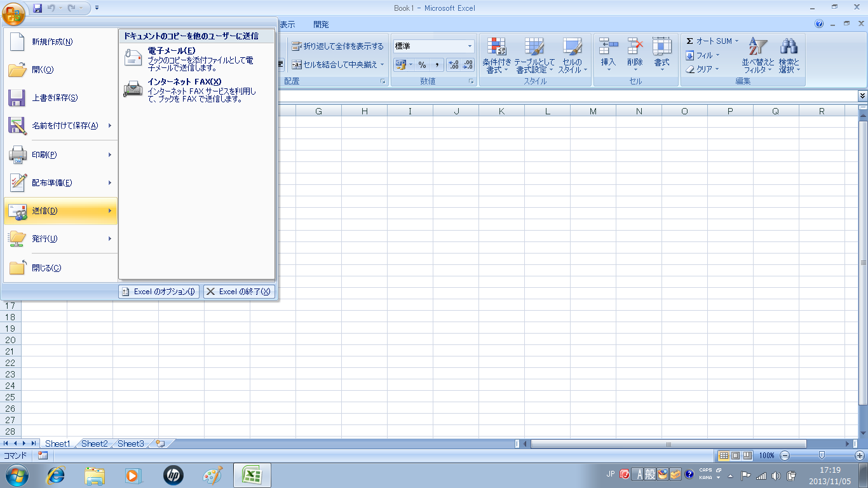Screen dimensions: 868x488
Task: Switch to page layout view button
Action: point(735,456)
